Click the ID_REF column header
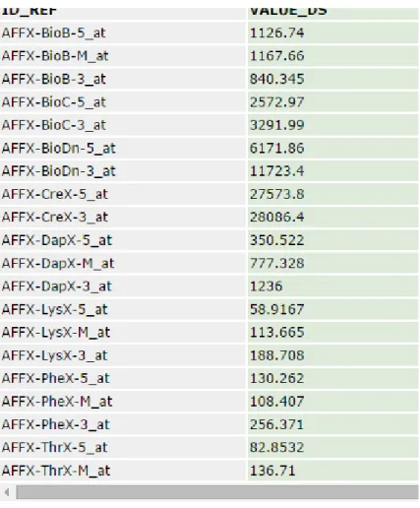The height and width of the screenshot is (508, 420). click(x=30, y=11)
